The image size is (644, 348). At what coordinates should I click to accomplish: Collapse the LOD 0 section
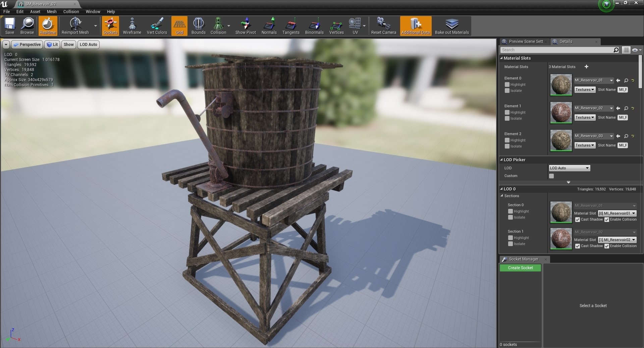pos(501,189)
